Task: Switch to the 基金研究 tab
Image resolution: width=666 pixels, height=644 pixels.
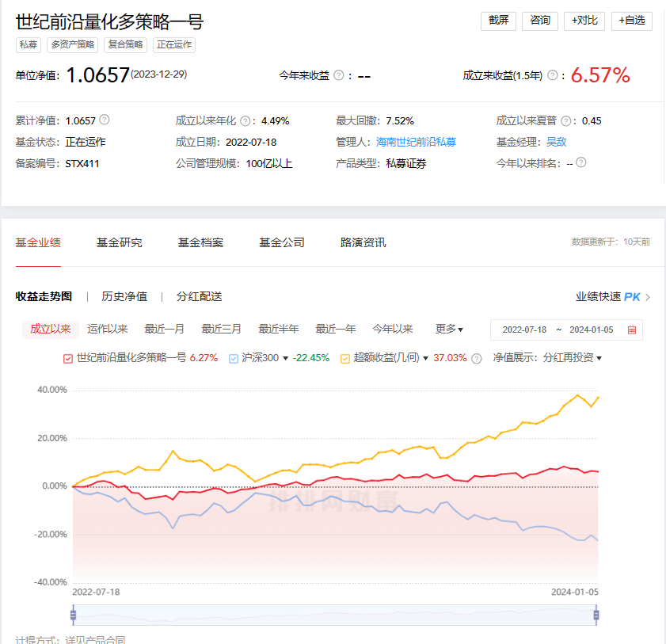Action: 120,242
